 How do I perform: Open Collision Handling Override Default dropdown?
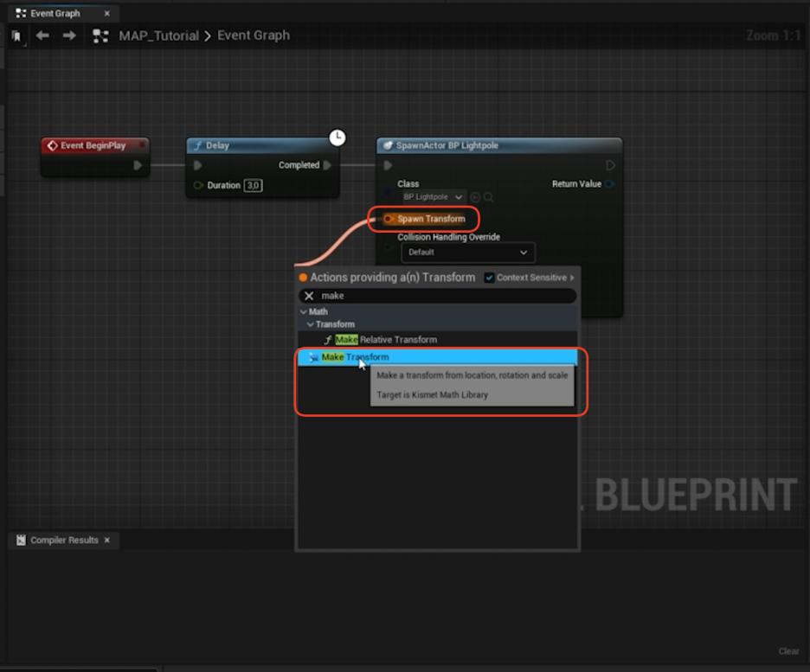click(x=467, y=253)
